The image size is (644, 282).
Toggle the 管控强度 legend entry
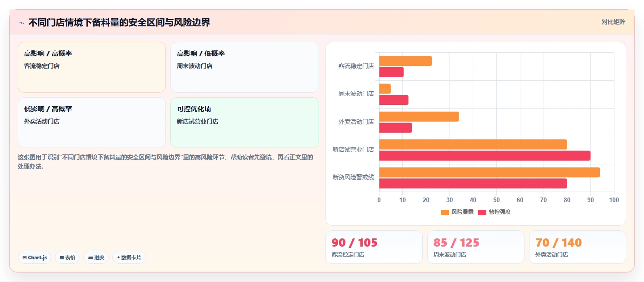click(494, 212)
